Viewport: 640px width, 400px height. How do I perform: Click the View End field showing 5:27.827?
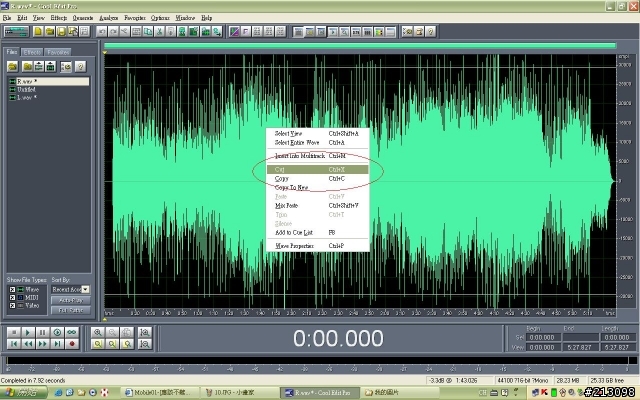[x=580, y=347]
